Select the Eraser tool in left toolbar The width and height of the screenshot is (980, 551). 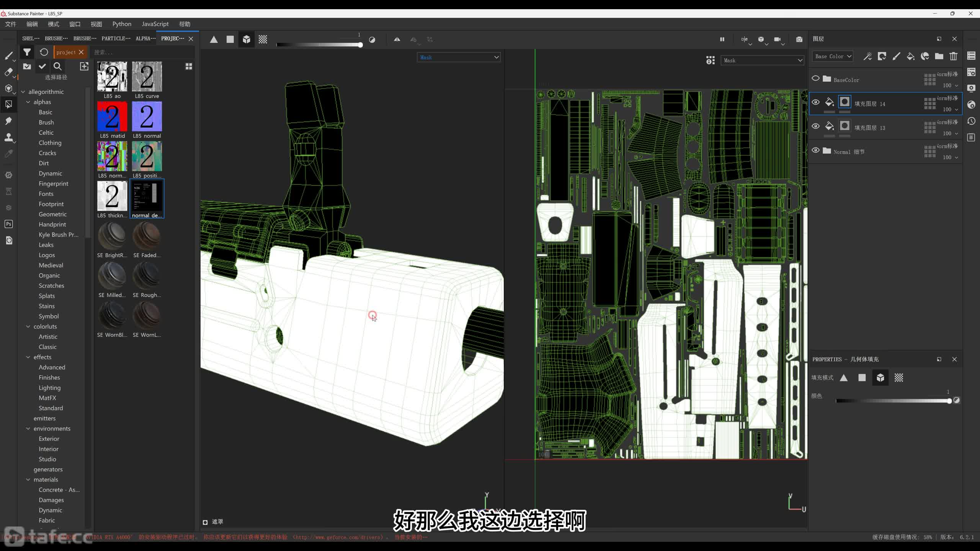pyautogui.click(x=8, y=72)
